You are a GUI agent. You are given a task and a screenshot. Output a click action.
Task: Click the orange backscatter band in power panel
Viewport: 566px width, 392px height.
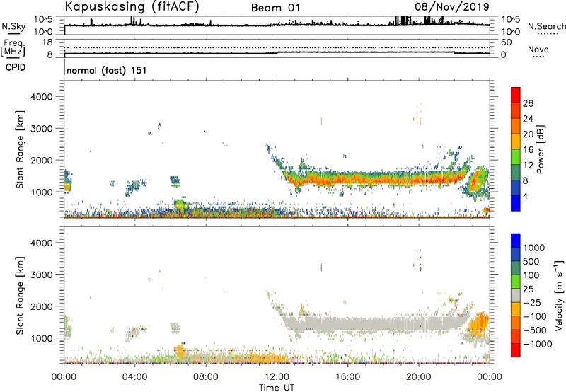(x=376, y=178)
